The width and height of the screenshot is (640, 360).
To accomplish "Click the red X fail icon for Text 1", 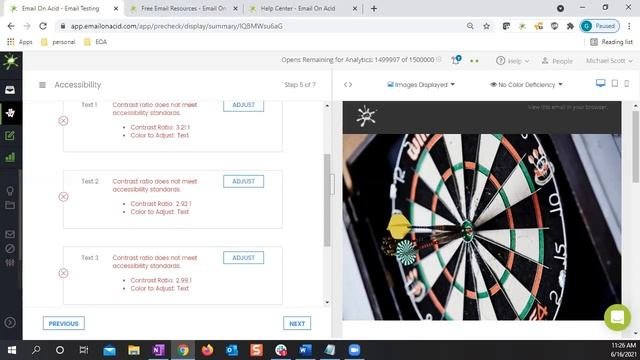I will (63, 120).
